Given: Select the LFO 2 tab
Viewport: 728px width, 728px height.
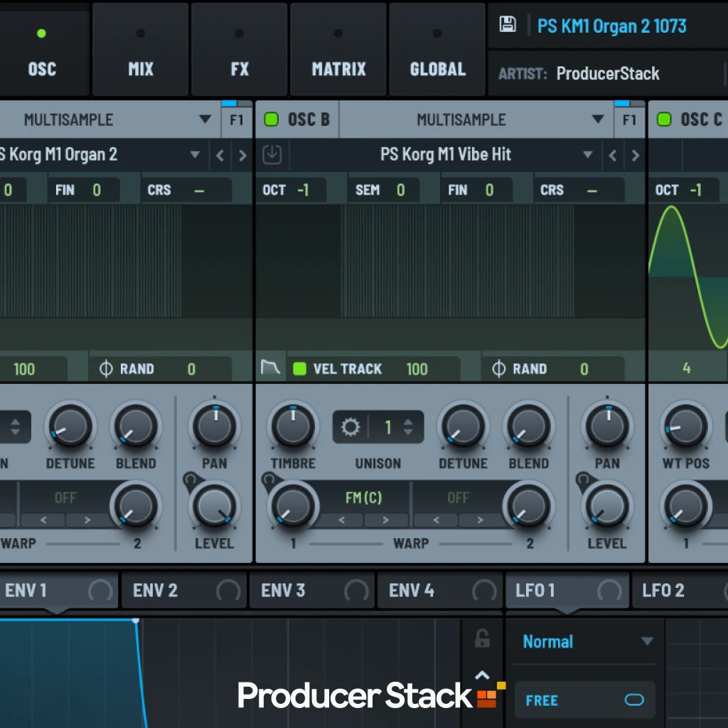Looking at the screenshot, I should (x=680, y=591).
